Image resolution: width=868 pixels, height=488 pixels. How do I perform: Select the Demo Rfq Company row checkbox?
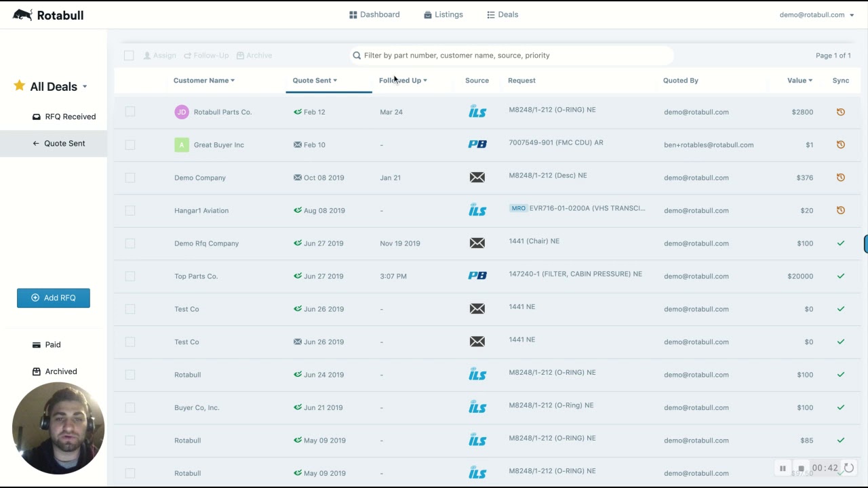tap(130, 243)
